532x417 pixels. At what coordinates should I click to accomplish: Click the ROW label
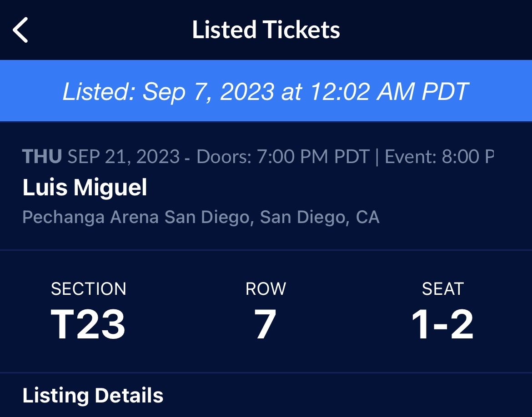(x=266, y=289)
